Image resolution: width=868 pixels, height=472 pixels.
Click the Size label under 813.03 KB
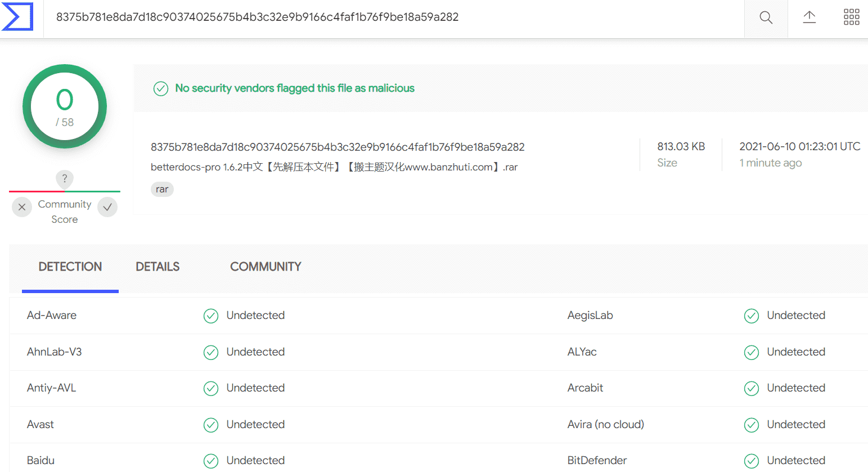click(667, 163)
